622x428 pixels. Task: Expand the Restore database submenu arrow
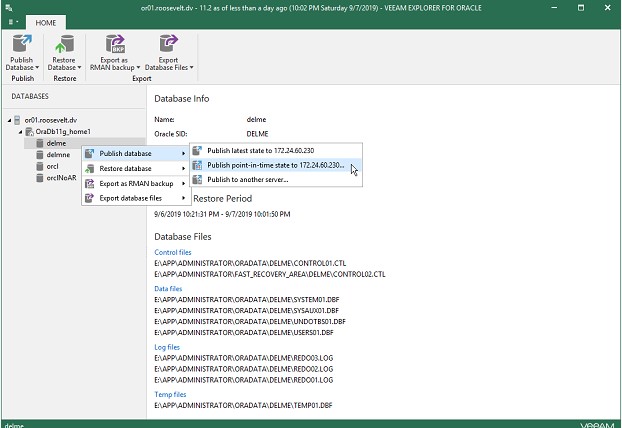pos(184,169)
